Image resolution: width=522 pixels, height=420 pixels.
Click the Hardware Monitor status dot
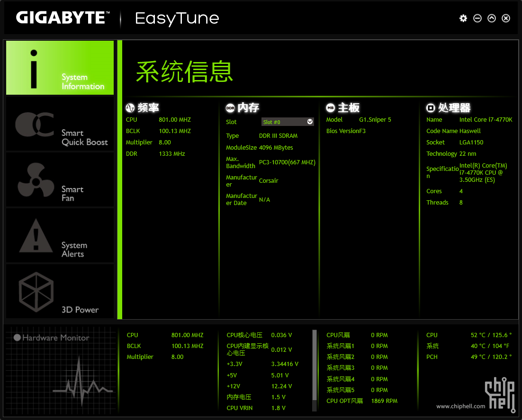[x=18, y=338]
